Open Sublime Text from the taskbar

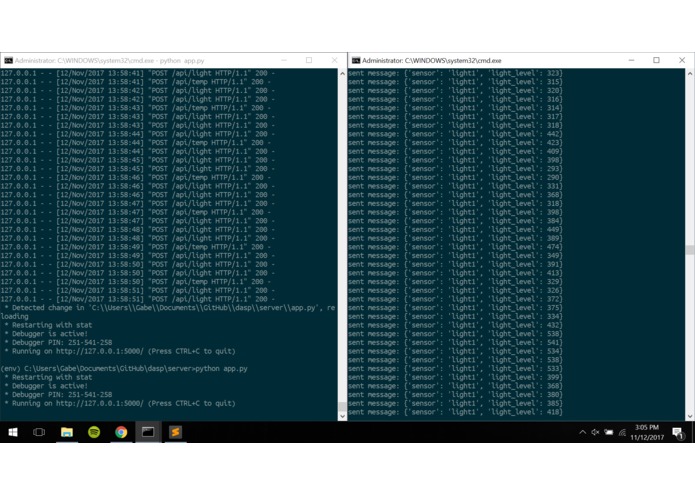pos(175,432)
